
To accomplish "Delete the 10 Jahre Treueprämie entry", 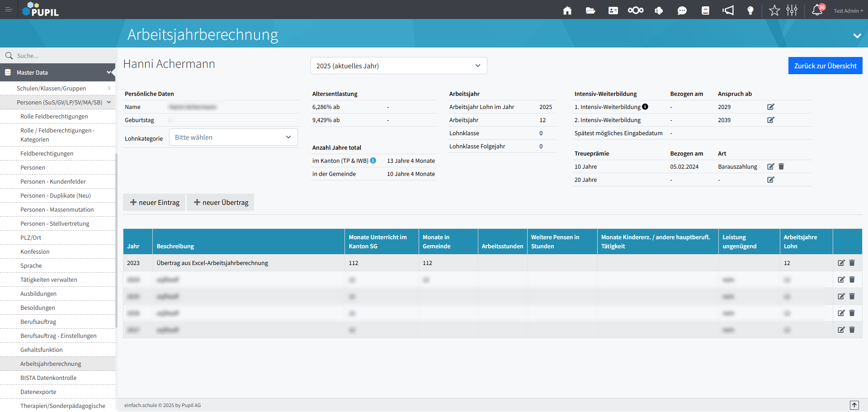I will point(781,166).
